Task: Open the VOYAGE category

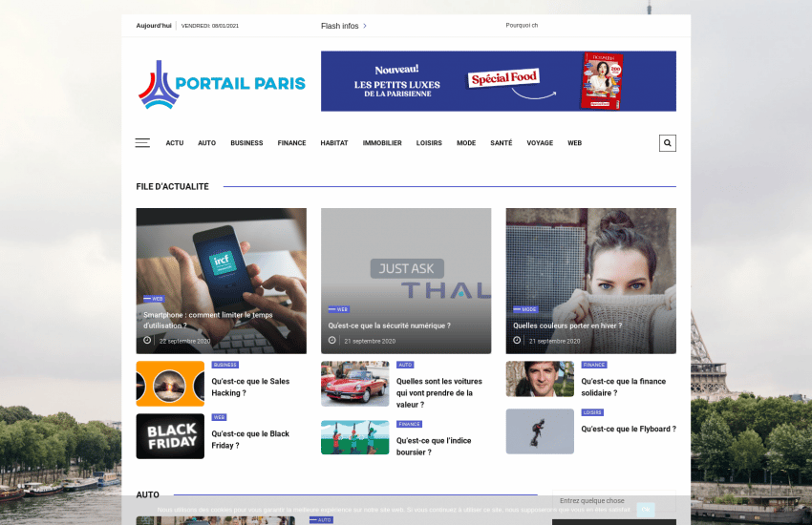Action: click(x=540, y=143)
